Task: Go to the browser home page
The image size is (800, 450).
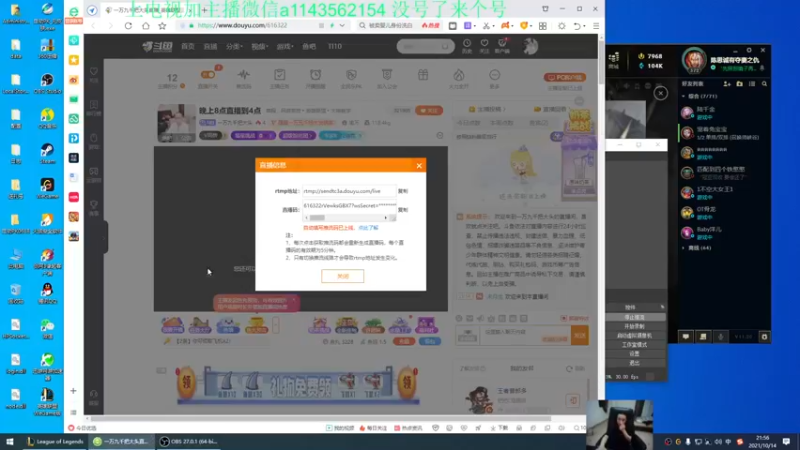Action: click(145, 26)
